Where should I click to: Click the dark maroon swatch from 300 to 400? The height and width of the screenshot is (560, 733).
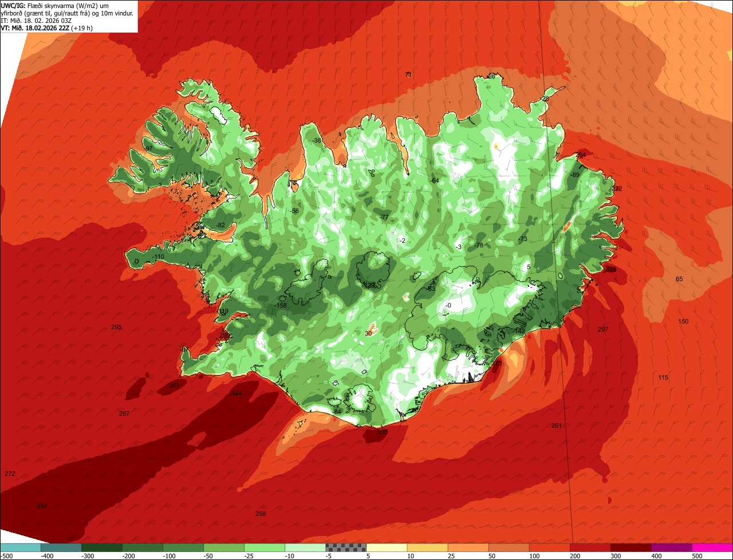pos(630,547)
